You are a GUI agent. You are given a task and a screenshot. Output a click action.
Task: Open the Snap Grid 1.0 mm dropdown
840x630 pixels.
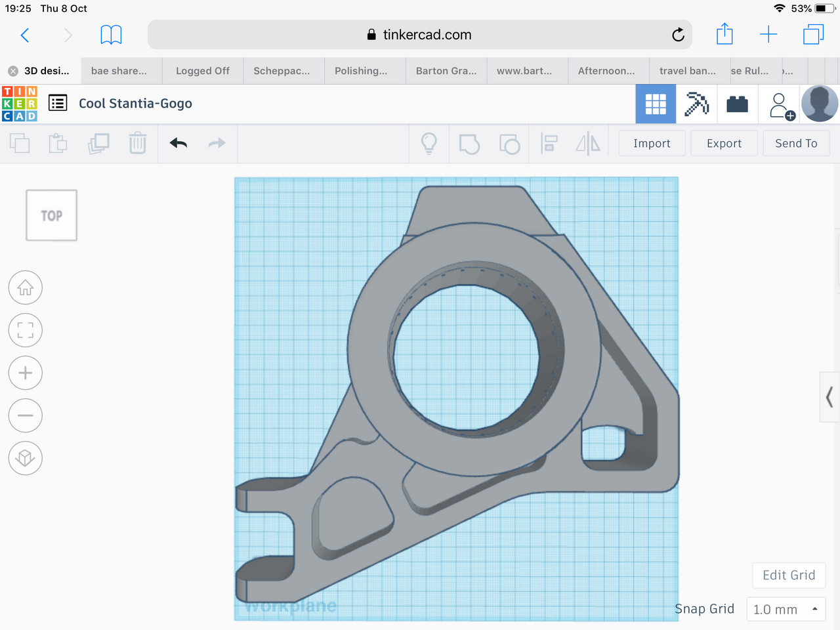coord(786,609)
